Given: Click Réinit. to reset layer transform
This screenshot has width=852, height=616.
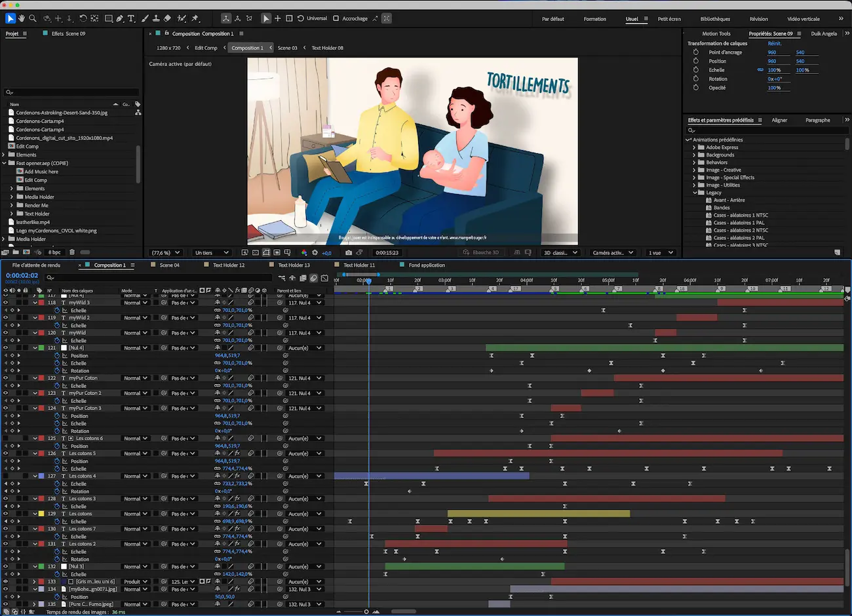Looking at the screenshot, I should (x=775, y=43).
